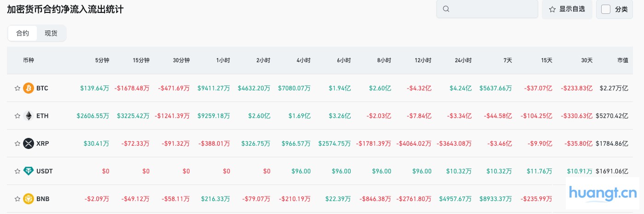
Task: Click the USDT Tether coin icon
Action: point(29,171)
